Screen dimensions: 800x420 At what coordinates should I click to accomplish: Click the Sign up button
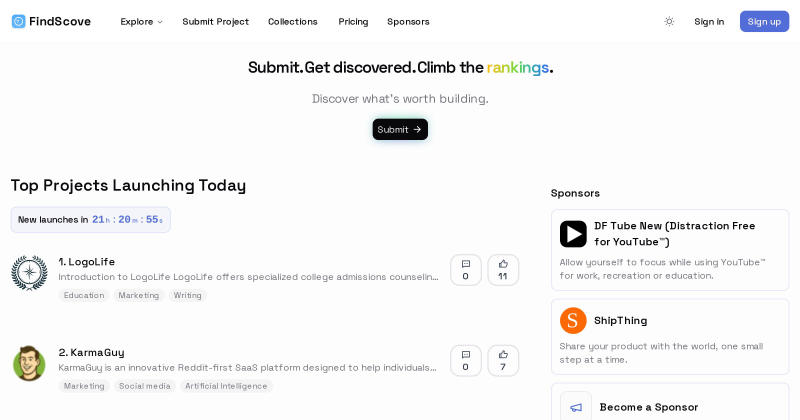pyautogui.click(x=764, y=21)
